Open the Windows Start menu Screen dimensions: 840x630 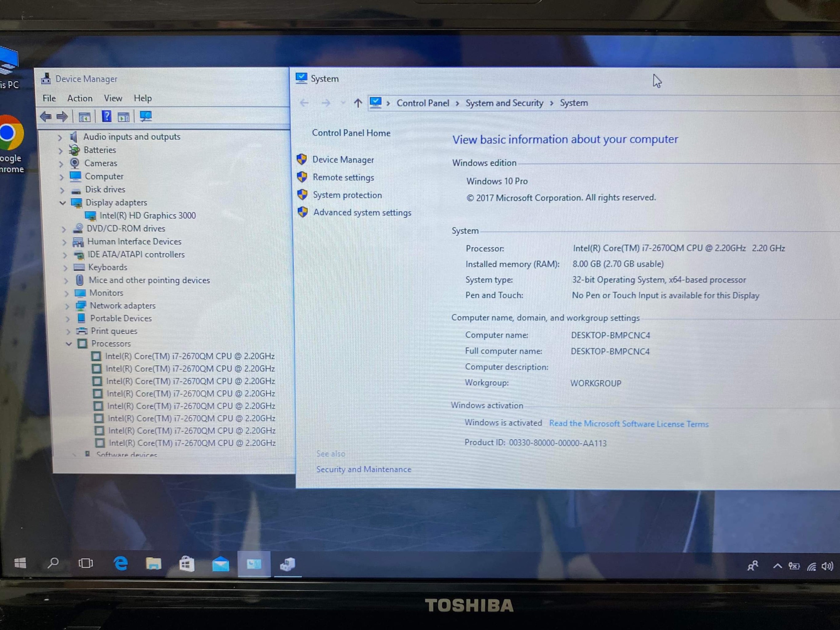[x=20, y=563]
